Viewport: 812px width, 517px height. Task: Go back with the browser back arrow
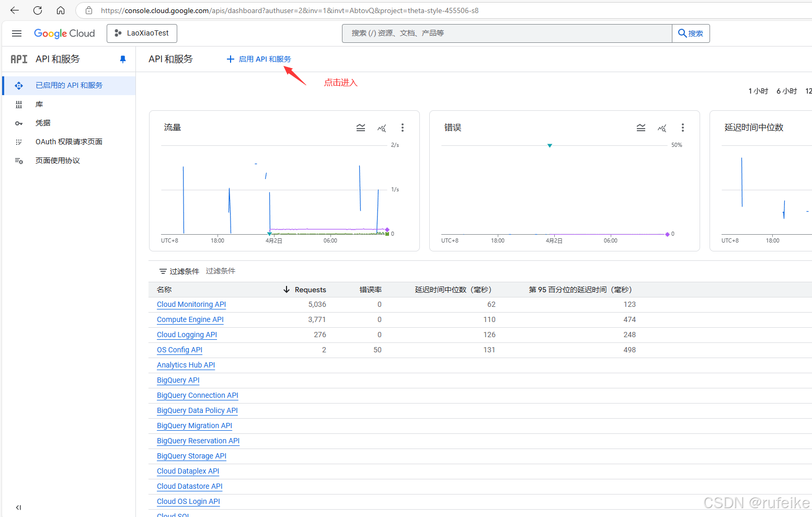click(x=15, y=10)
